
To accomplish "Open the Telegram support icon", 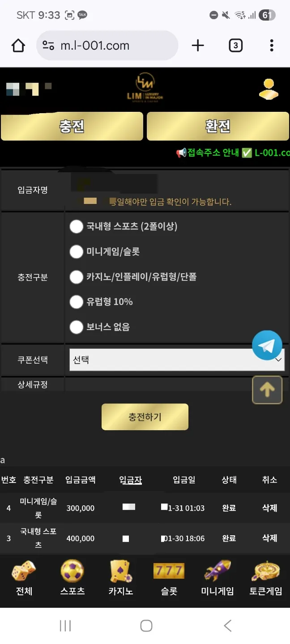I will [x=267, y=345].
